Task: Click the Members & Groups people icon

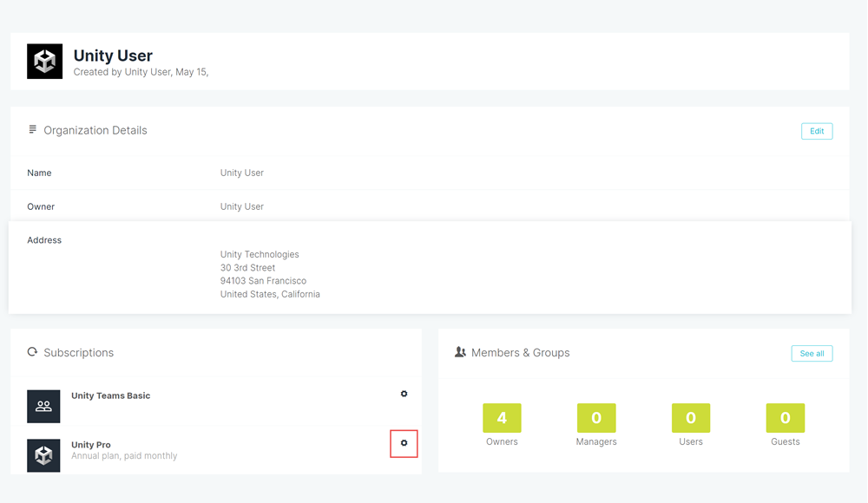Action: 460,352
